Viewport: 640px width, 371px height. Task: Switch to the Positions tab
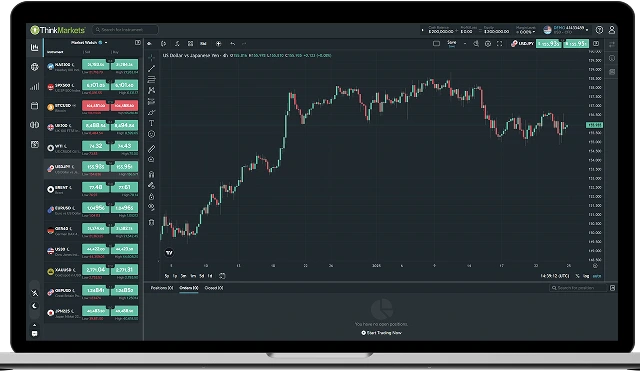[162, 288]
